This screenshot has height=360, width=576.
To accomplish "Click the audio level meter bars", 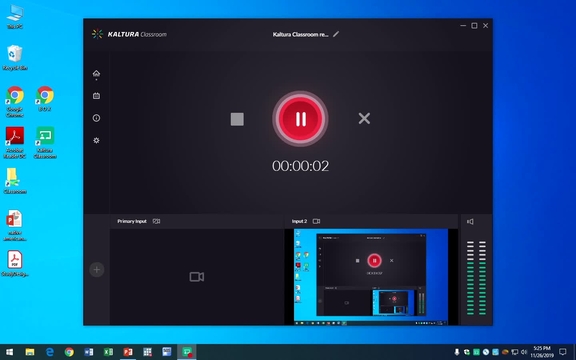I will point(476,278).
